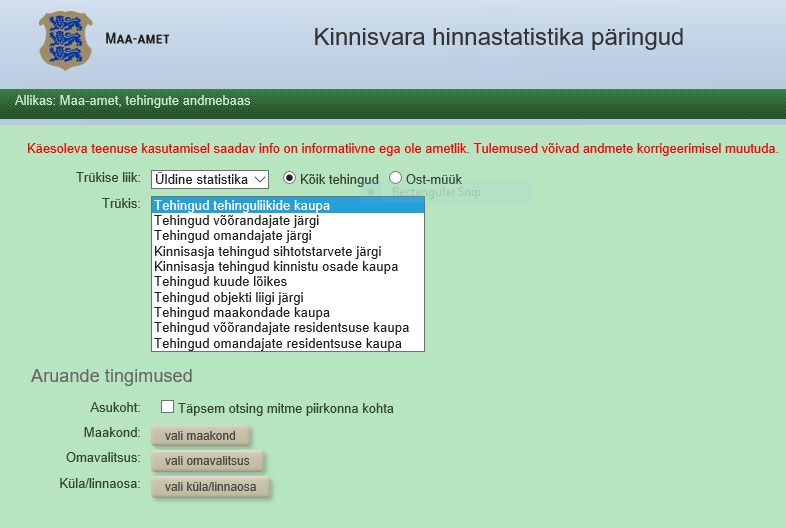This screenshot has width=786, height=528.
Task: Click the Küla/linnaosa label
Action: [100, 484]
